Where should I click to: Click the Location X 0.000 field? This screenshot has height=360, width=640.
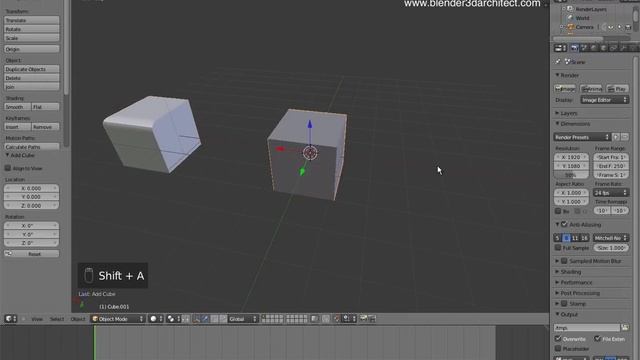31,188
